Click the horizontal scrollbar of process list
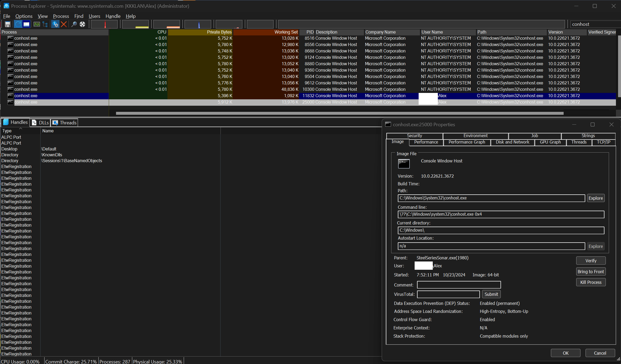This screenshot has height=364, width=621. click(x=339, y=113)
